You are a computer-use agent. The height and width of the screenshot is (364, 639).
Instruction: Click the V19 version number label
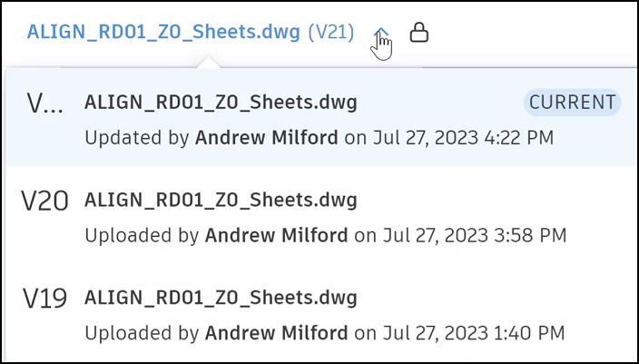pyautogui.click(x=45, y=299)
